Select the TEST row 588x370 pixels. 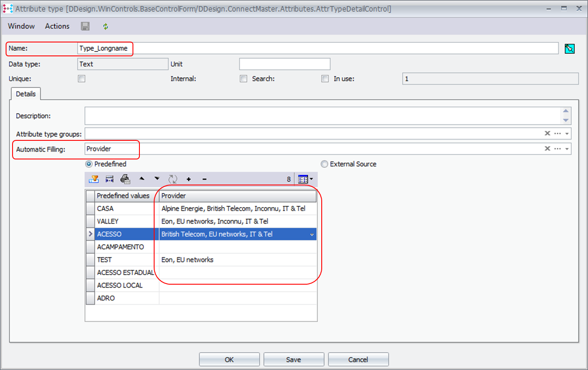[x=201, y=260]
